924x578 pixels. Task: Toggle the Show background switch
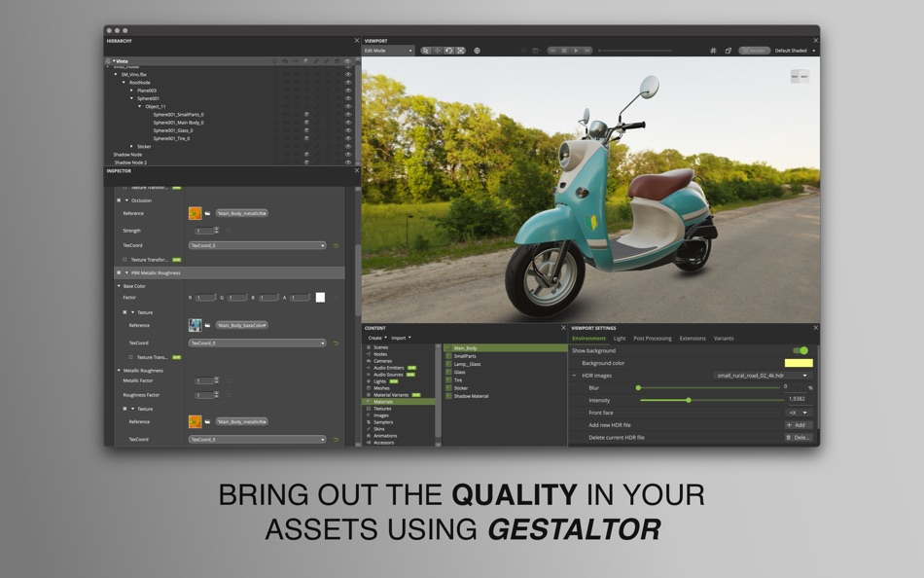click(x=800, y=351)
